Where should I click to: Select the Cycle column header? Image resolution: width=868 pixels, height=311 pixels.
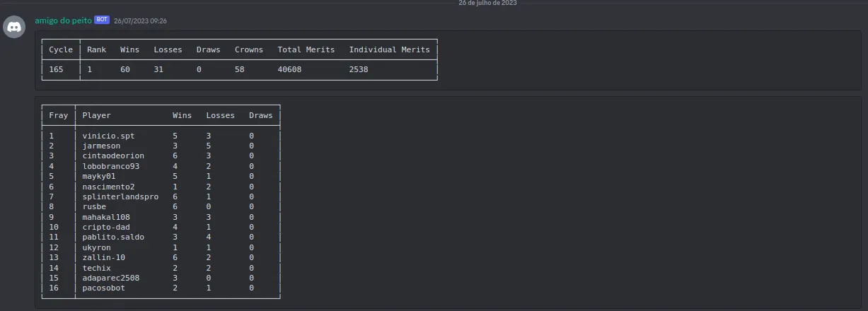click(x=61, y=49)
